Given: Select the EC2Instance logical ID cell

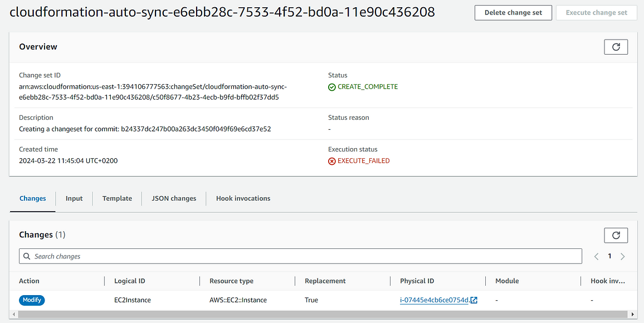Looking at the screenshot, I should [132, 300].
